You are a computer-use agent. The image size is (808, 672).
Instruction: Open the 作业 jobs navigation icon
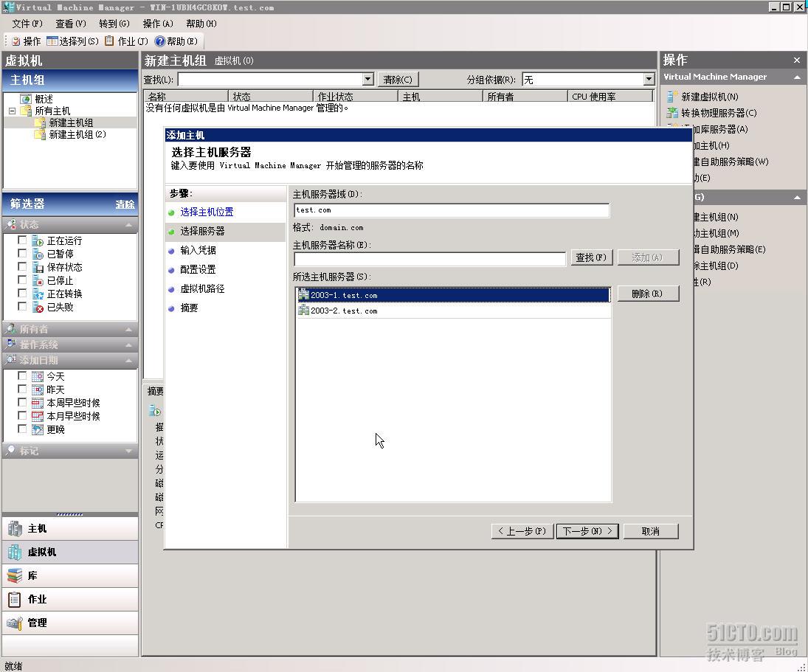(15, 600)
